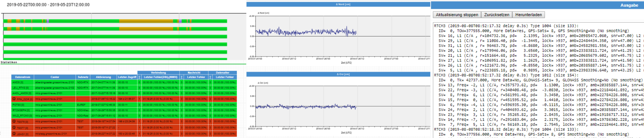
Task: Click last access value 198 d 23:24:09
Action: 127,122
